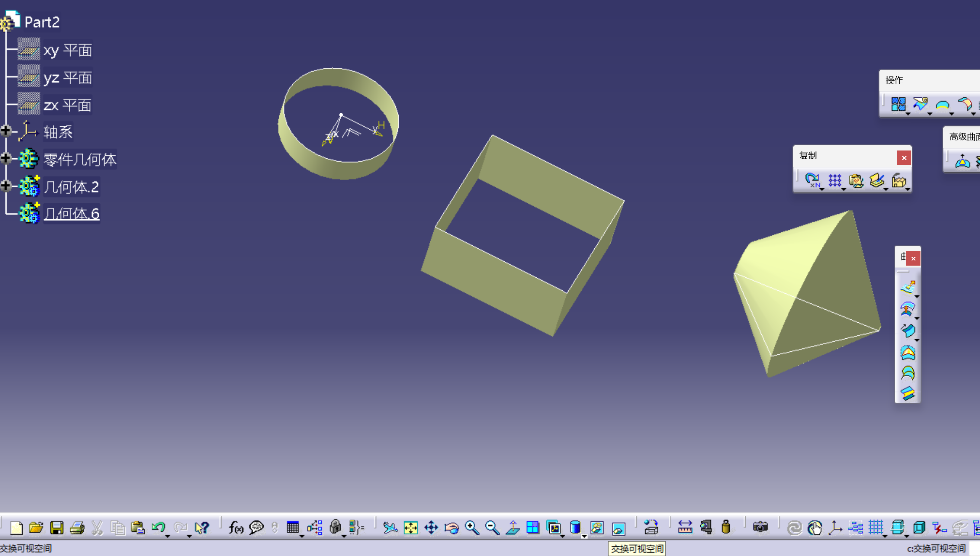
Task: Click the Save file icon
Action: click(x=57, y=527)
